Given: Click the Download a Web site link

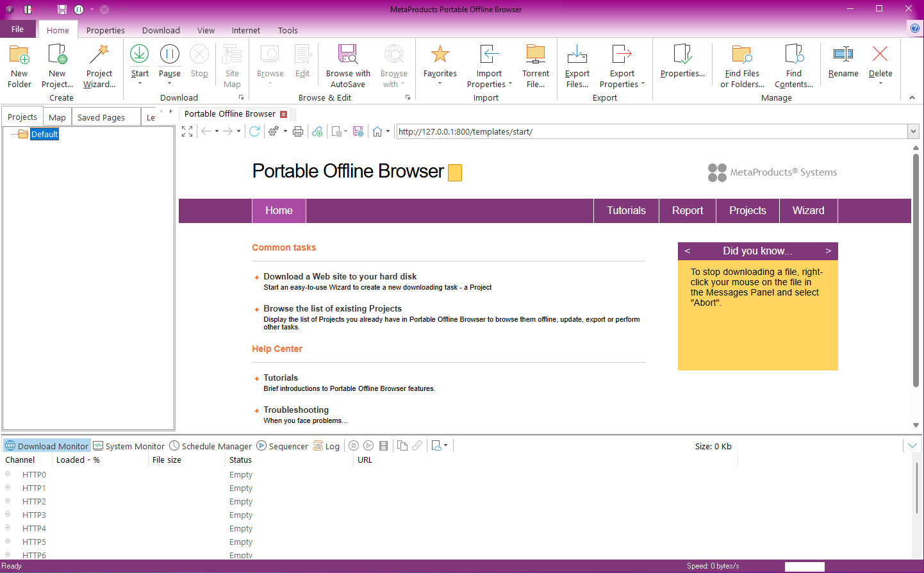Looking at the screenshot, I should point(340,276).
